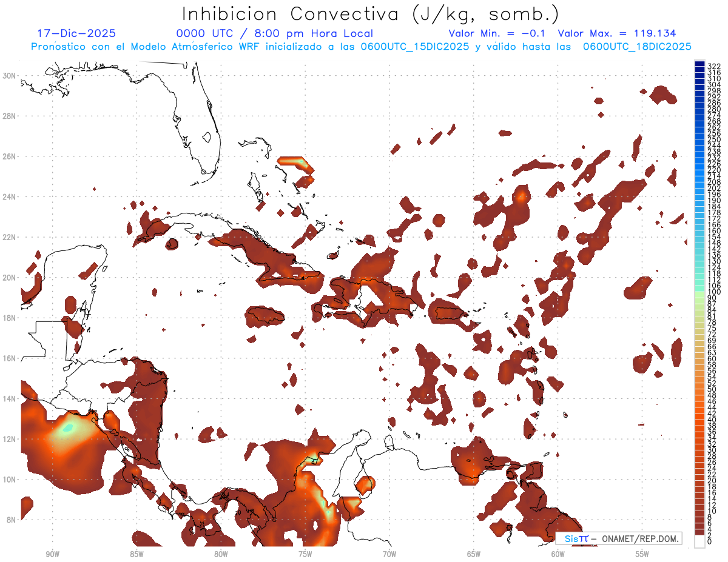Click the '65W' longitude axis label

point(474,555)
